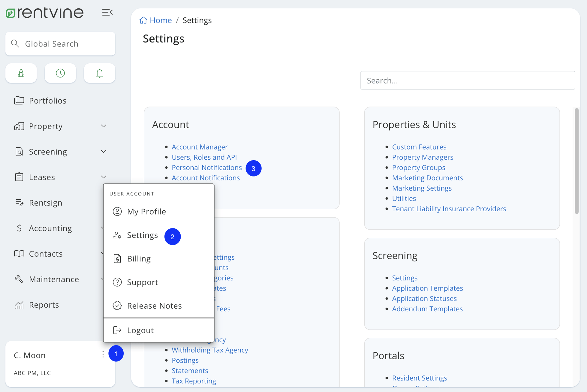
Task: Expand the Screening sidebar chevron
Action: coord(104,152)
